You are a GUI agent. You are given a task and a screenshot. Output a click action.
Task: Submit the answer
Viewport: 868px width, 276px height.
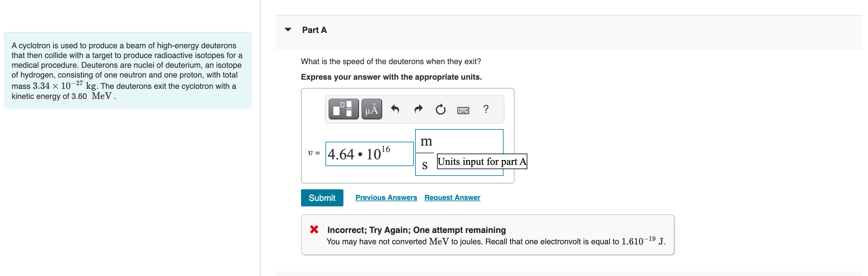coord(322,198)
